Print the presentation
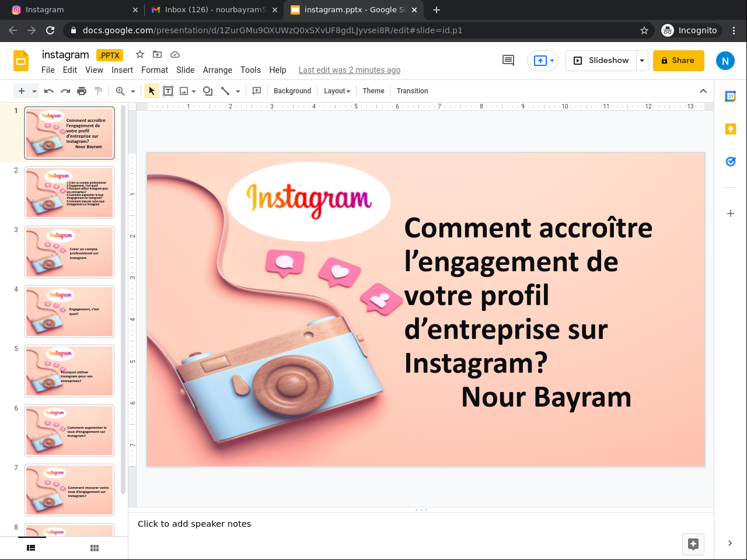747x560 pixels. click(x=82, y=91)
